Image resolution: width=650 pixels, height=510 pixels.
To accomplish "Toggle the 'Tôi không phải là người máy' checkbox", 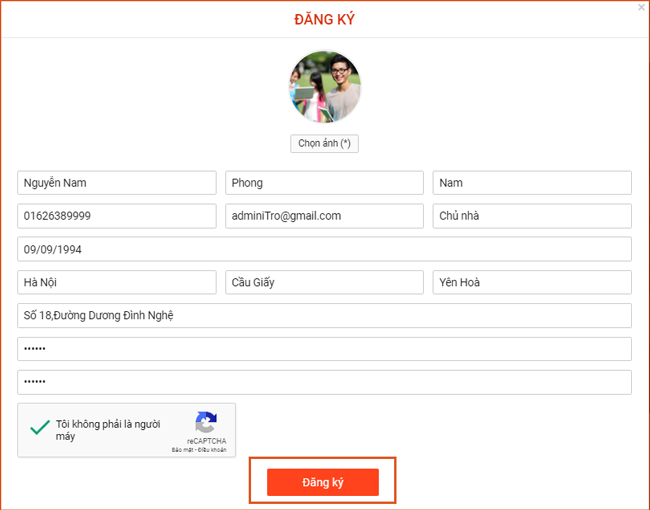I will pos(40,428).
